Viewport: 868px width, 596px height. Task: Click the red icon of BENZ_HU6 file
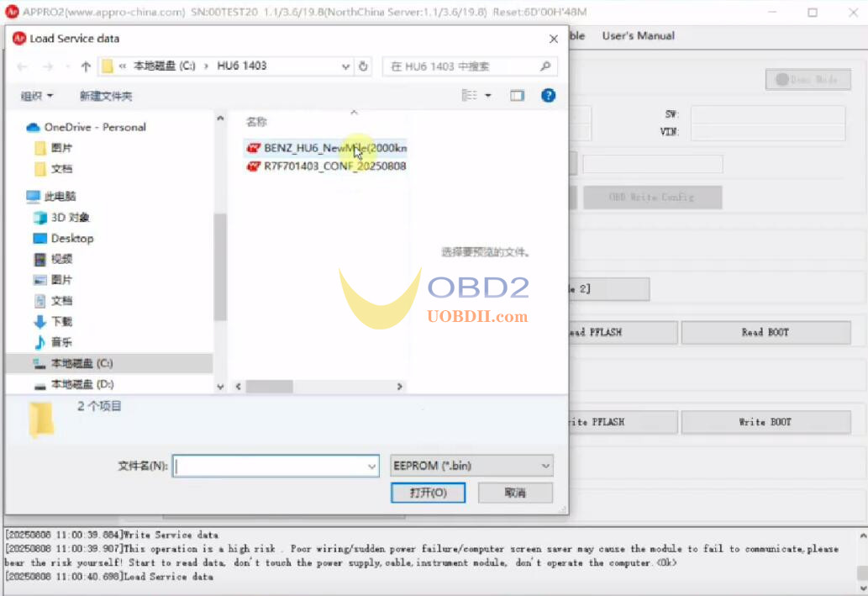254,148
